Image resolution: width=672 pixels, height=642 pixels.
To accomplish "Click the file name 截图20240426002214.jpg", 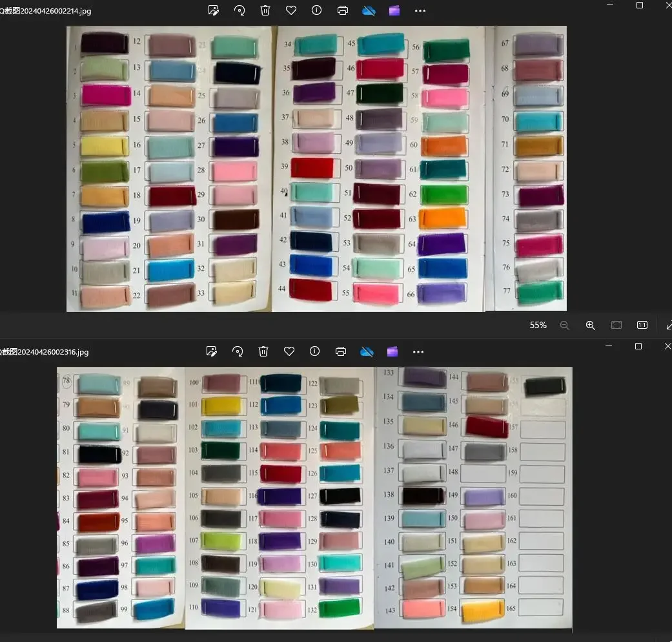I will 45,11.
